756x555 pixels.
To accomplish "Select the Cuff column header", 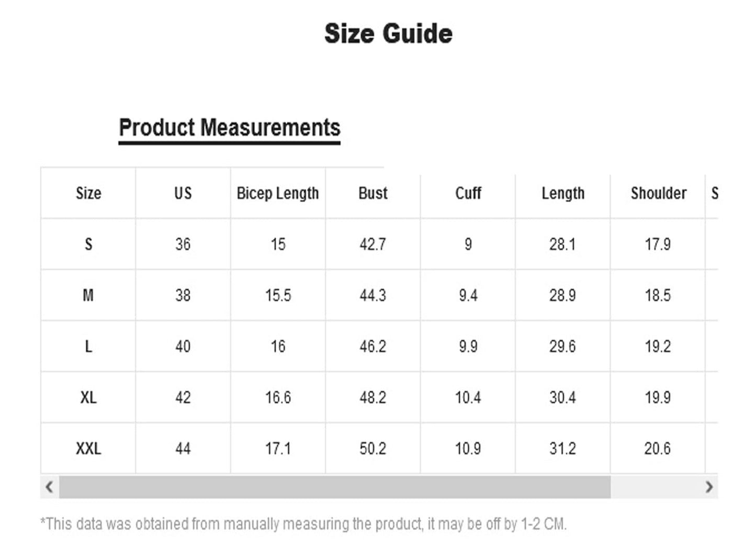I will (x=468, y=193).
